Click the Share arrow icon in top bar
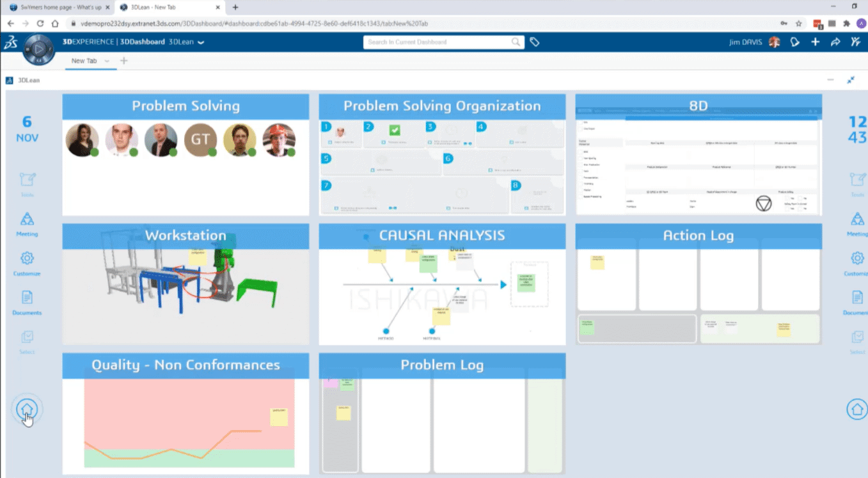 point(835,42)
